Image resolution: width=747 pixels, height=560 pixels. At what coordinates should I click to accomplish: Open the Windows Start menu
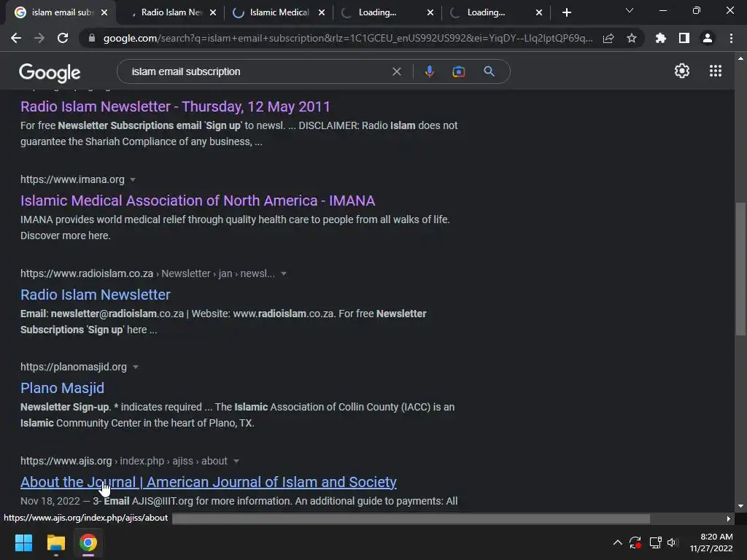23,542
